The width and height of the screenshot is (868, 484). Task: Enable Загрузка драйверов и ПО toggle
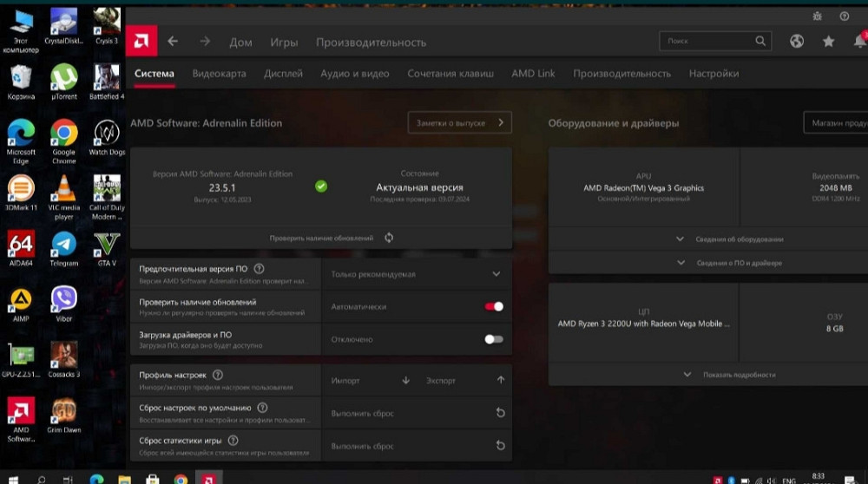(x=493, y=339)
